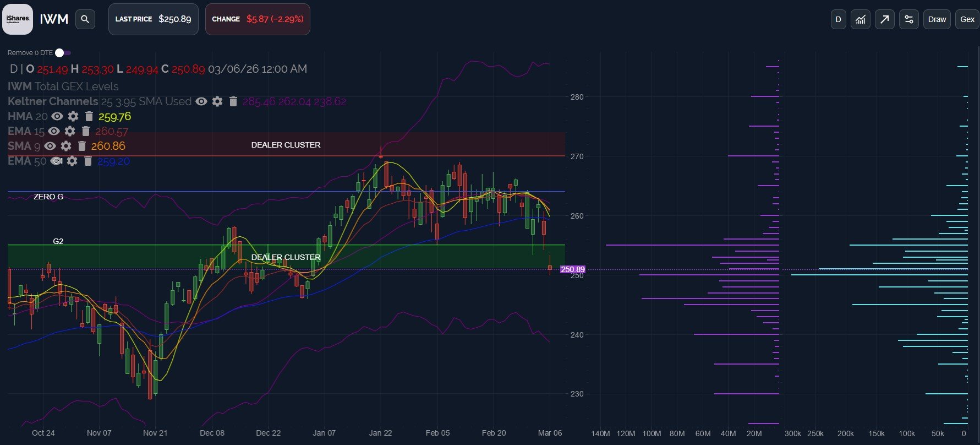Delete the Keltner Channels indicator
The width and height of the screenshot is (980, 445).
pyautogui.click(x=233, y=101)
